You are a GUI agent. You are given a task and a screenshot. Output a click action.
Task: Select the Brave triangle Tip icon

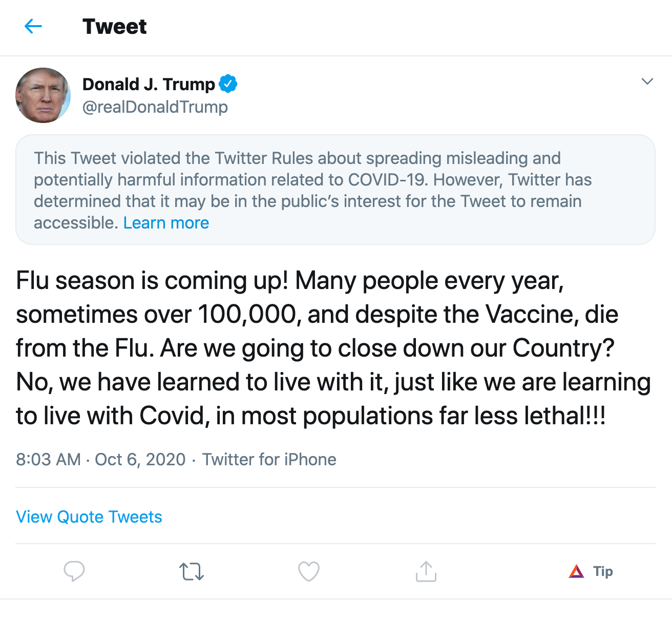[576, 571]
